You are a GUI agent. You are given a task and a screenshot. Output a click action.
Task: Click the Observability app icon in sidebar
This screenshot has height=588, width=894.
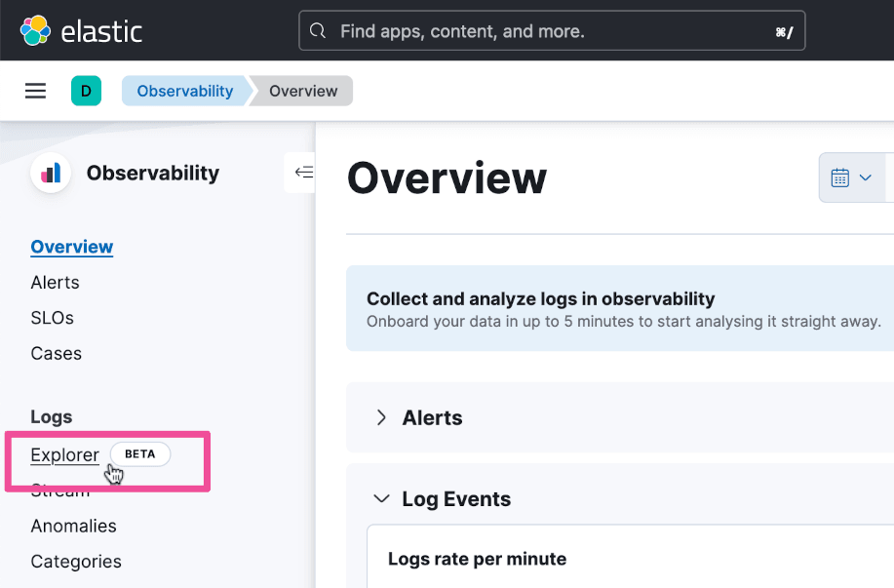click(x=51, y=173)
